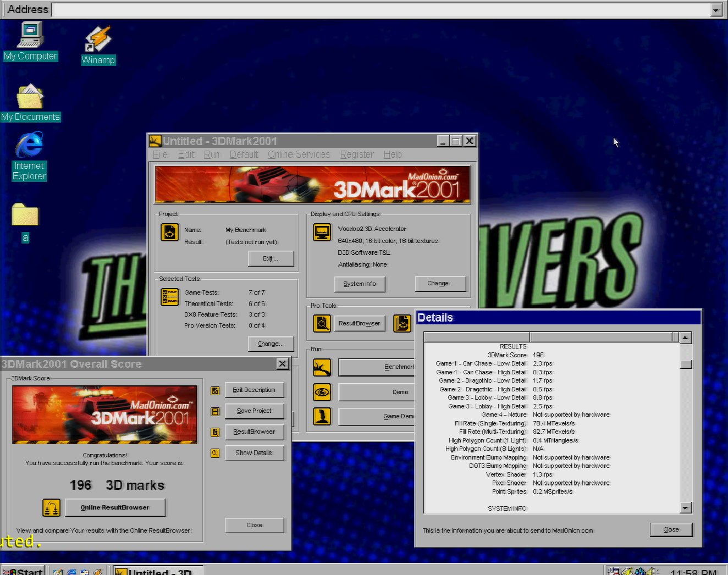Click the '3DMark Score' row in Details
The width and height of the screenshot is (728, 575).
(551, 355)
